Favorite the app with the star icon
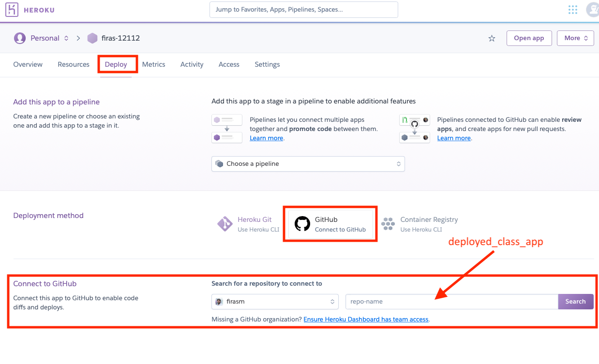 click(492, 38)
